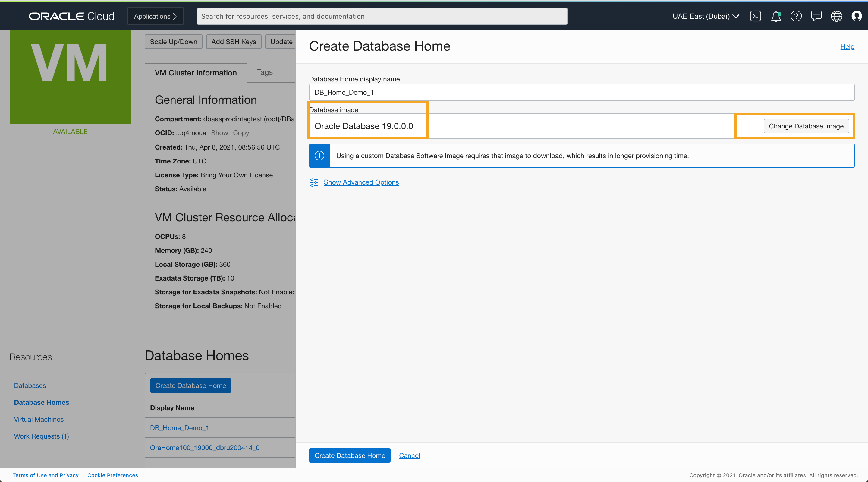Image resolution: width=868 pixels, height=482 pixels.
Task: Focus the top resource search bar
Action: (x=382, y=17)
